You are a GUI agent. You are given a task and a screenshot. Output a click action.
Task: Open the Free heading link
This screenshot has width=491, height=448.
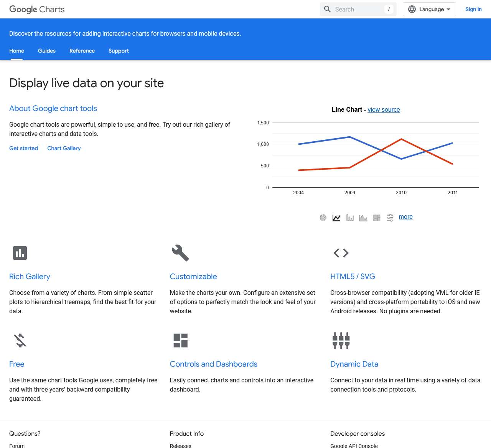pos(16,364)
